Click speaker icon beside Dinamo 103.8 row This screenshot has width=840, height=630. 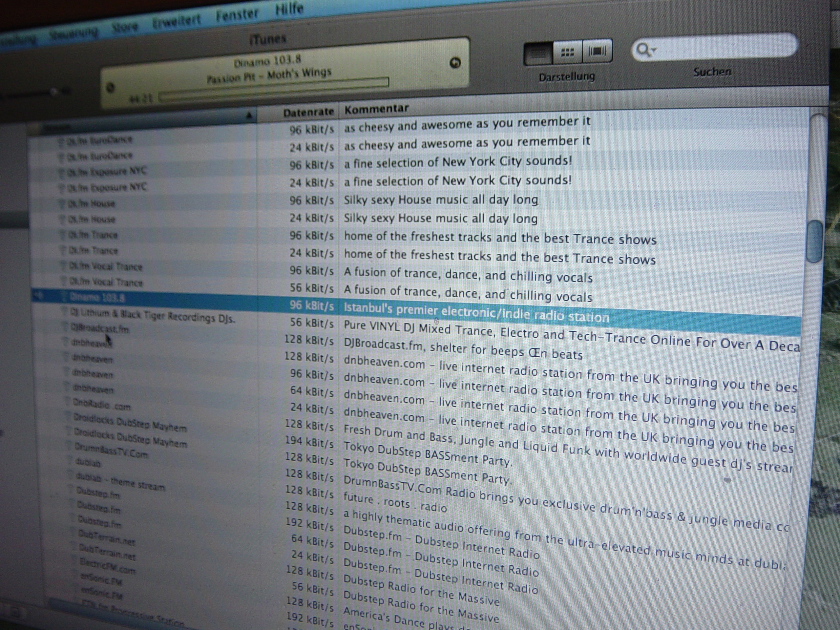pyautogui.click(x=38, y=295)
